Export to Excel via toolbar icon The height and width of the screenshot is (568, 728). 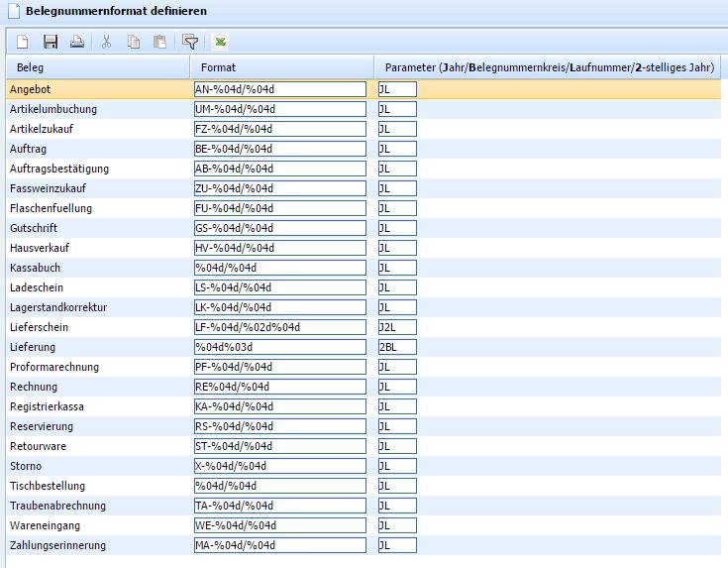[221, 42]
